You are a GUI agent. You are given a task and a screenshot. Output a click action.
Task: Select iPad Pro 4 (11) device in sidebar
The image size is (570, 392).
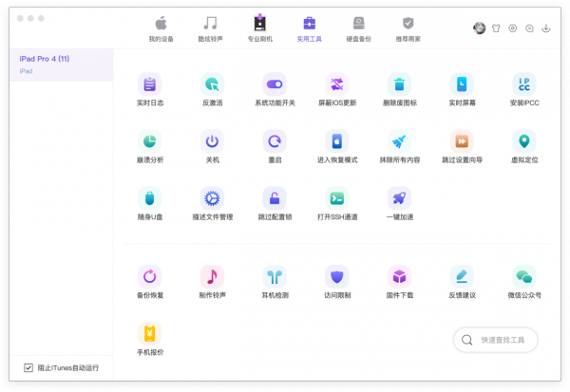[x=62, y=65]
